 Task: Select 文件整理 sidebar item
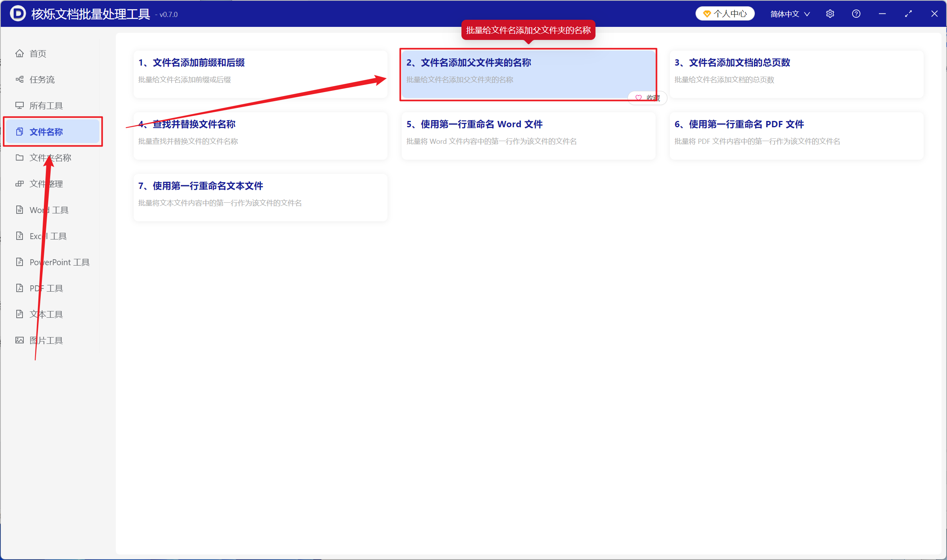point(51,184)
